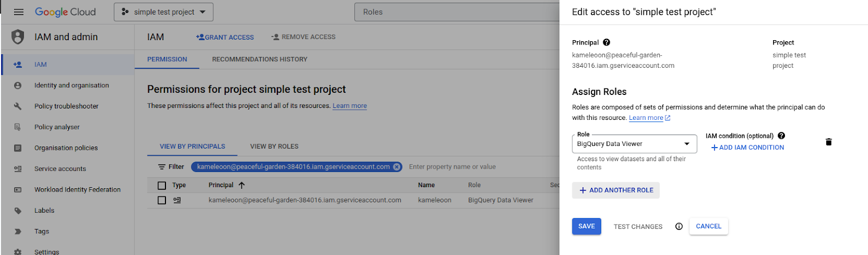Click the Name column header
This screenshot has width=868, height=255.
pos(426,185)
